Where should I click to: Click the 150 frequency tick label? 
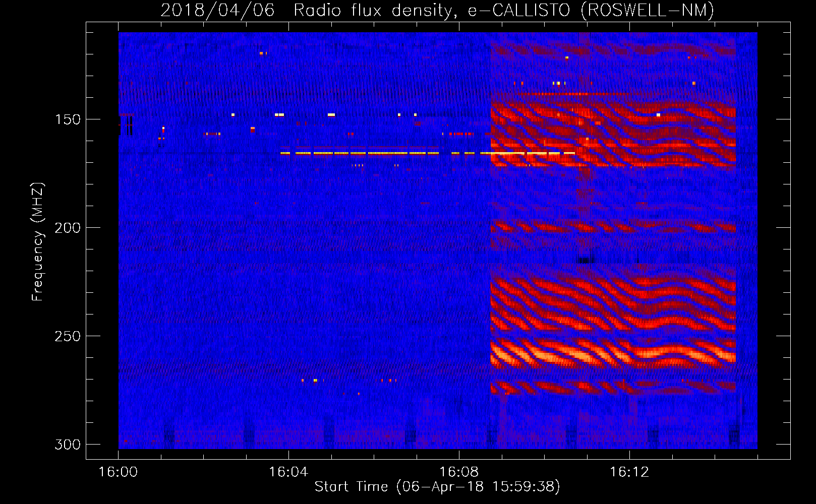tap(68, 119)
